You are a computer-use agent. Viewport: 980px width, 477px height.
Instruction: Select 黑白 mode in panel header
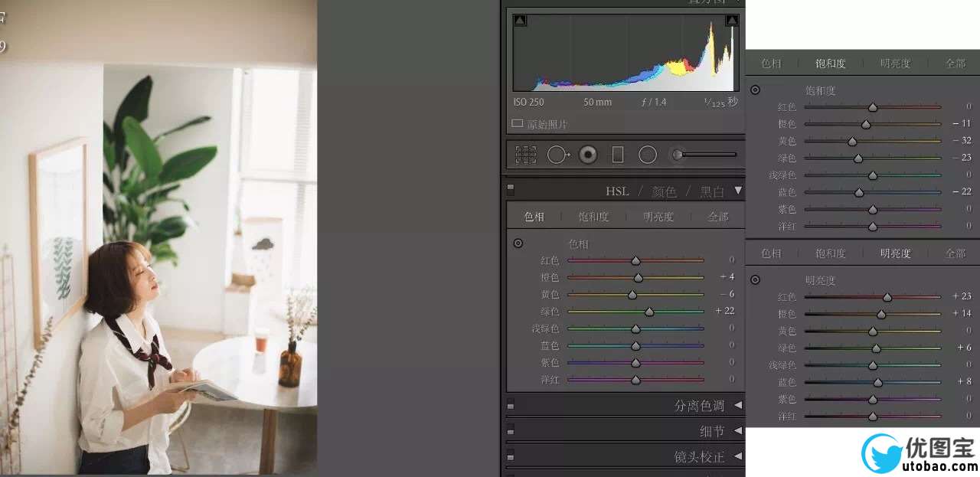(712, 191)
